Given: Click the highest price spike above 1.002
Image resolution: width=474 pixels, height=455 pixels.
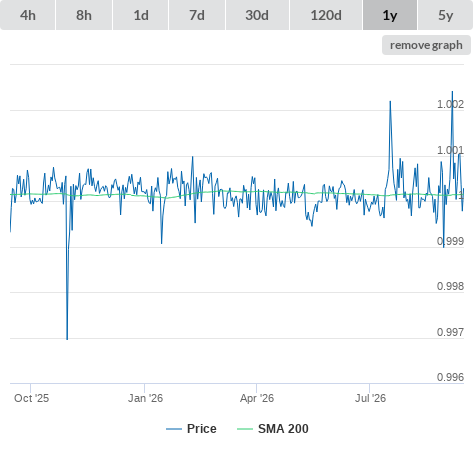Looking at the screenshot, I should click(x=452, y=92).
